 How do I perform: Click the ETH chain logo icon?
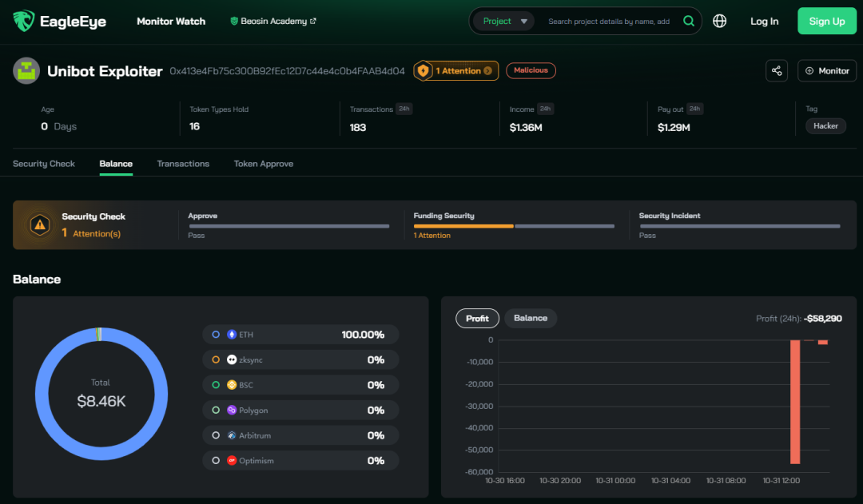click(x=232, y=335)
